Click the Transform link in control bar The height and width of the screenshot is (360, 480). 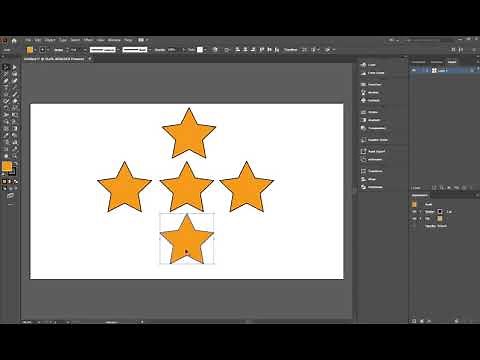pyautogui.click(x=290, y=50)
